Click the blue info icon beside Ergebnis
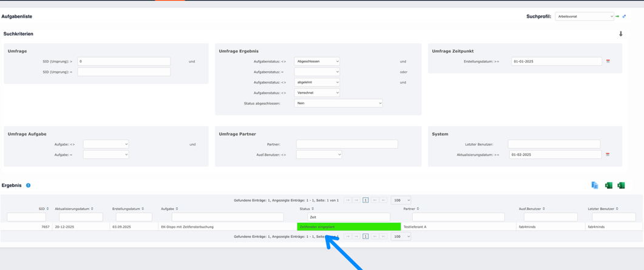Viewport: 644px width, 270px height. click(28, 186)
